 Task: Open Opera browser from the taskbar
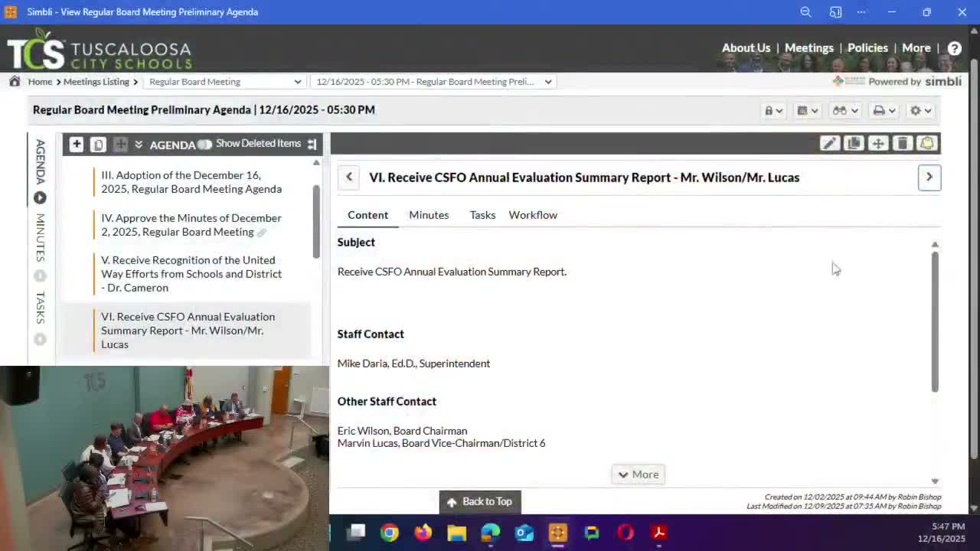tap(626, 533)
